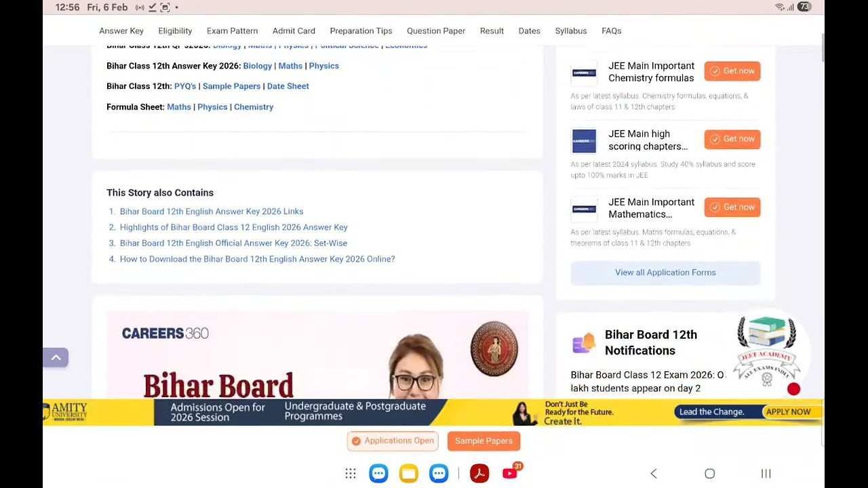The height and width of the screenshot is (488, 868).
Task: Tap the battery indicator in the status bar
Action: [804, 7]
